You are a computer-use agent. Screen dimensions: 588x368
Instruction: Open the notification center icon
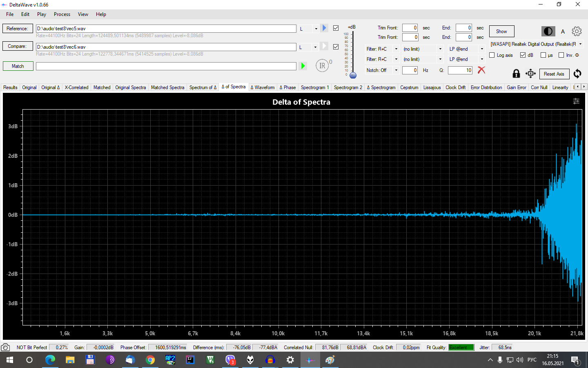point(575,360)
